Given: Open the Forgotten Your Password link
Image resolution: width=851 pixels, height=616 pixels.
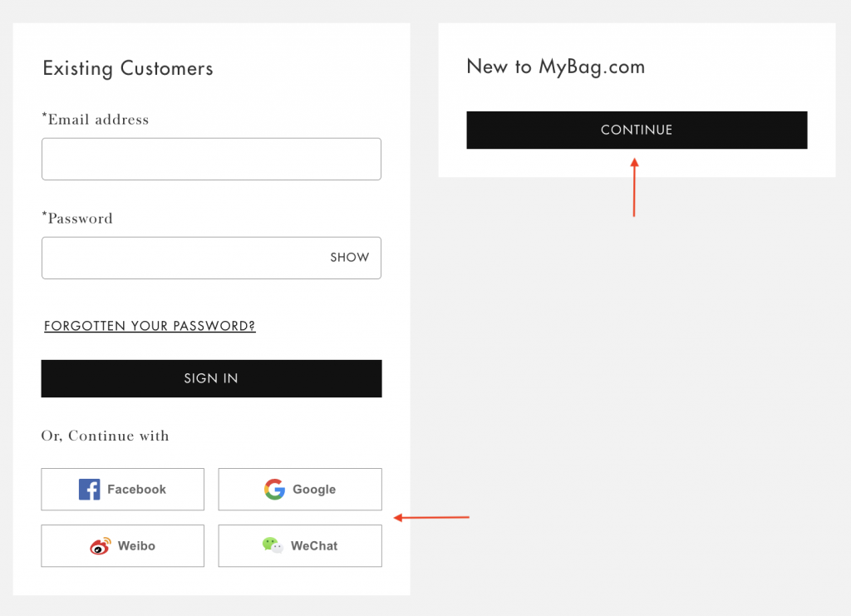Looking at the screenshot, I should pyautogui.click(x=150, y=326).
